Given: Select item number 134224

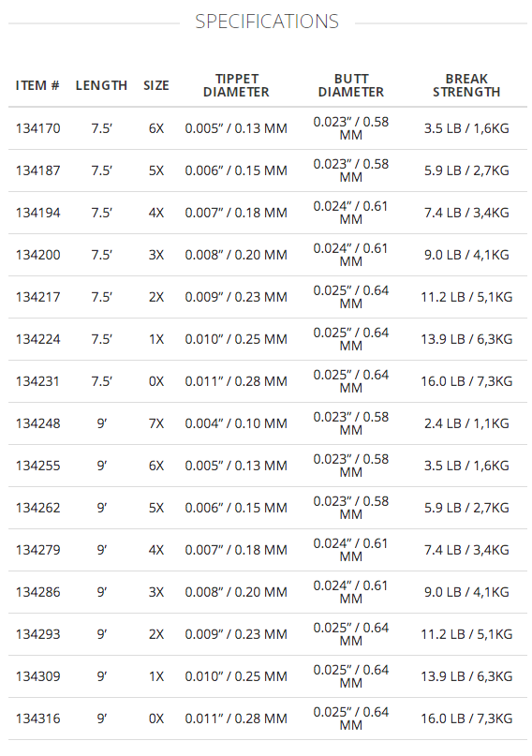Looking at the screenshot, I should [x=38, y=339].
